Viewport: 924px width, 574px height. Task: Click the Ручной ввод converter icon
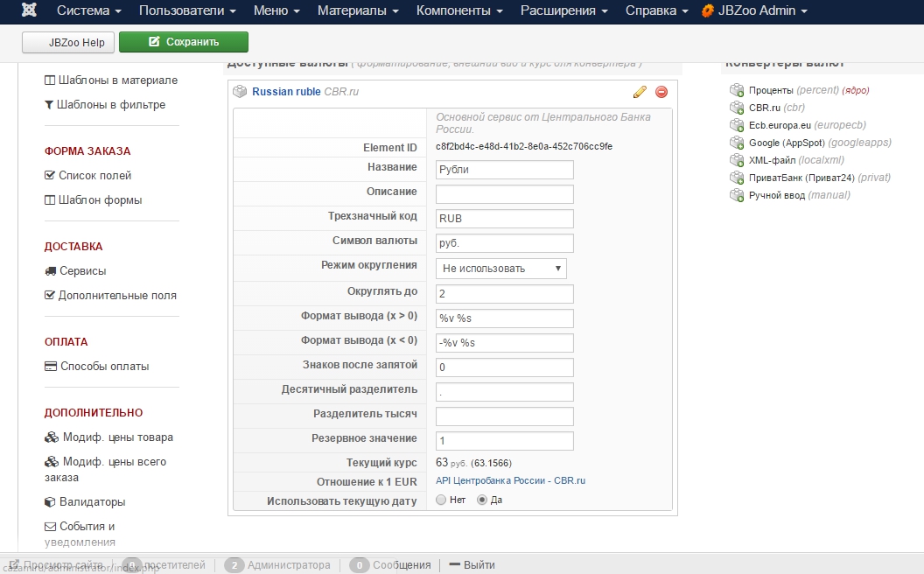(x=737, y=195)
